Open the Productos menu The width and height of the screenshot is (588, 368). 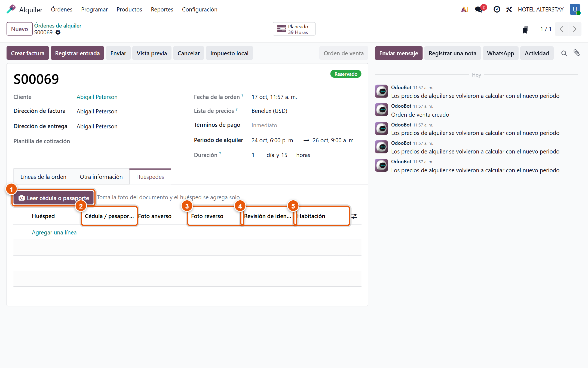click(x=129, y=10)
